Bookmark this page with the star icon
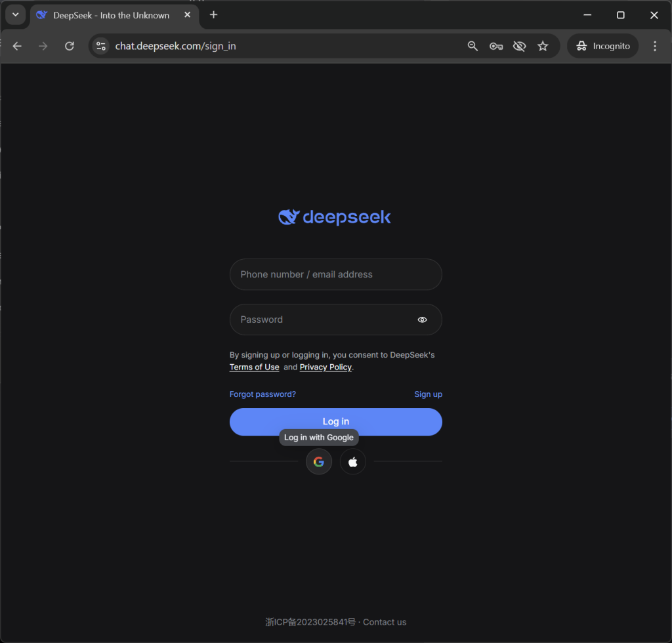Screen dimensions: 672x643 [543, 46]
